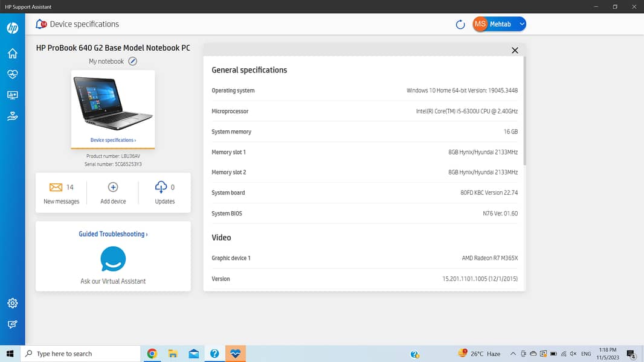Open the Device specifications link
Screen dimensions: 644x362
(x=113, y=140)
